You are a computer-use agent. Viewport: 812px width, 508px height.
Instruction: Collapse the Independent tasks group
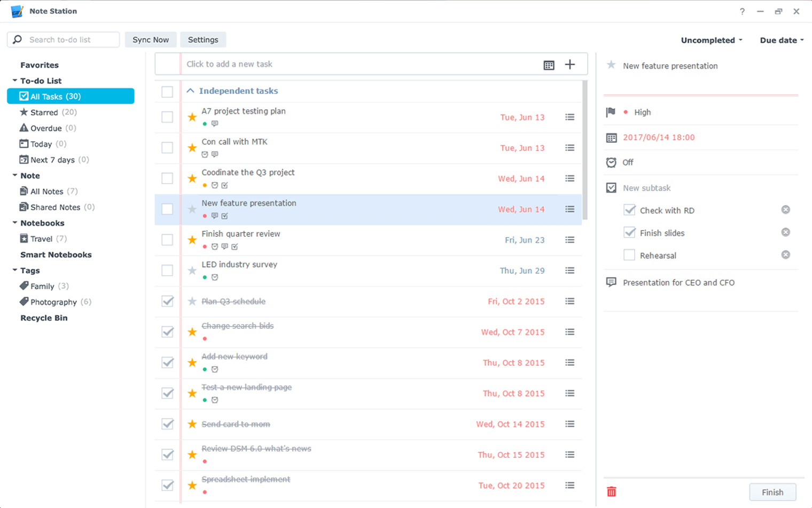[190, 91]
